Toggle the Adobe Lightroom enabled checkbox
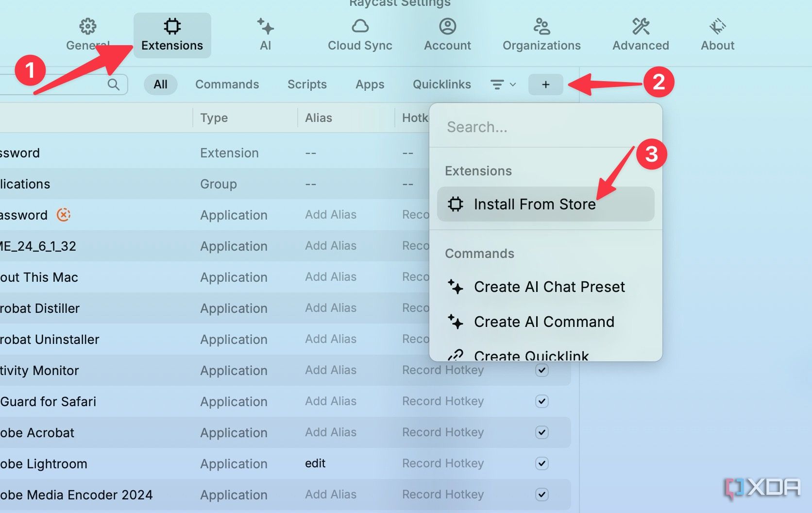The width and height of the screenshot is (812, 513). tap(542, 463)
